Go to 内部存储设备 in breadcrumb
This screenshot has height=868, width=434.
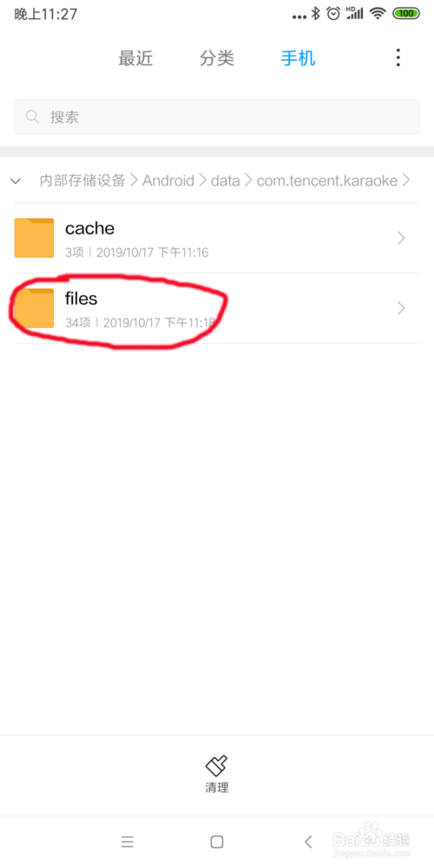82,181
